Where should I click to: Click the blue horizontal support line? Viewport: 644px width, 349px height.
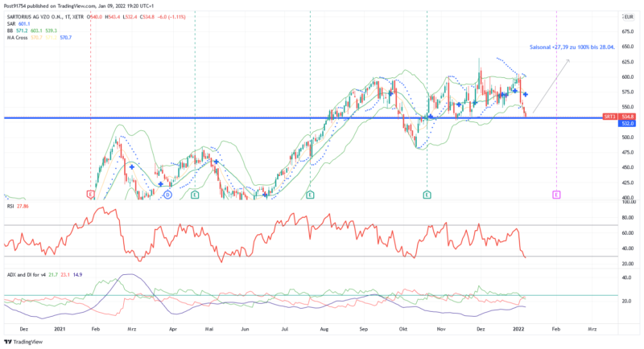242,118
